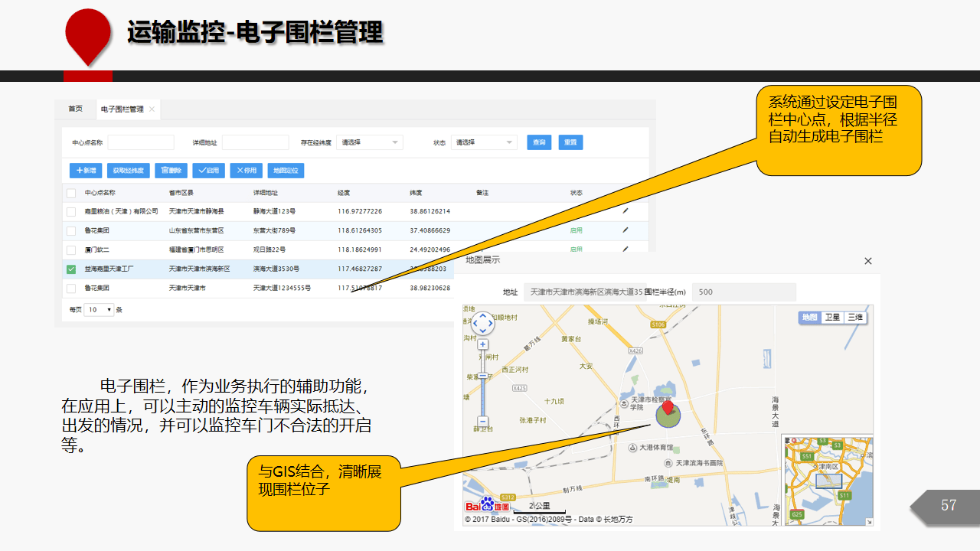
Task: Click the 停用 disable button
Action: [x=247, y=171]
